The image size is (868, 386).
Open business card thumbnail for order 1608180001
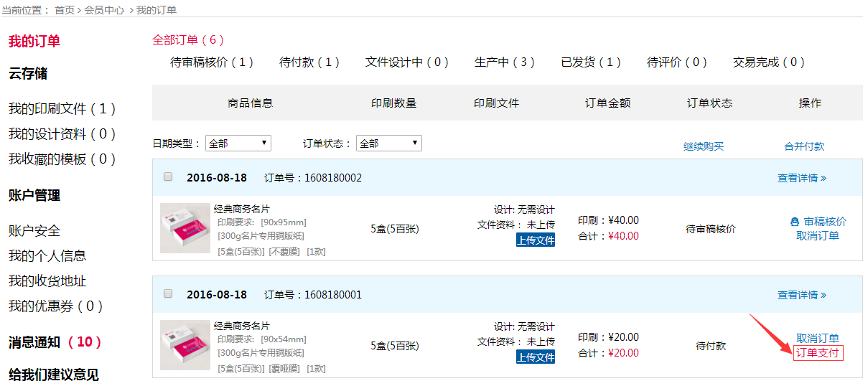pyautogui.click(x=185, y=345)
